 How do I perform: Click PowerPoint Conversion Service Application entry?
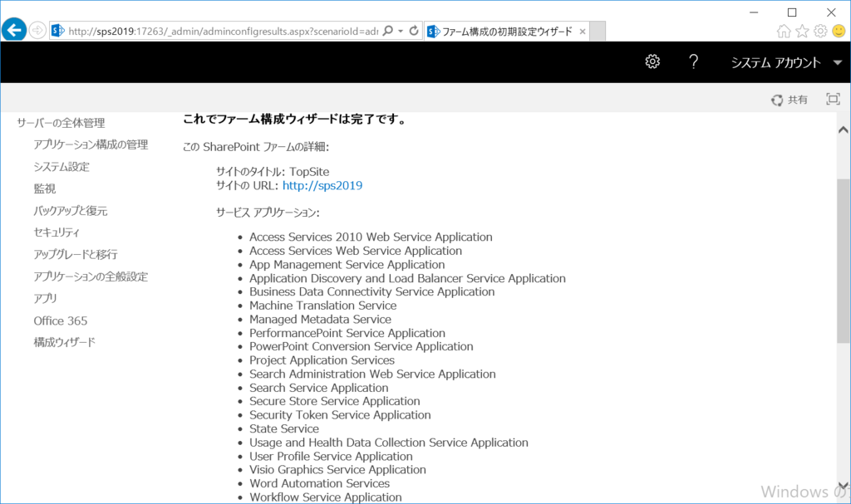pos(361,347)
